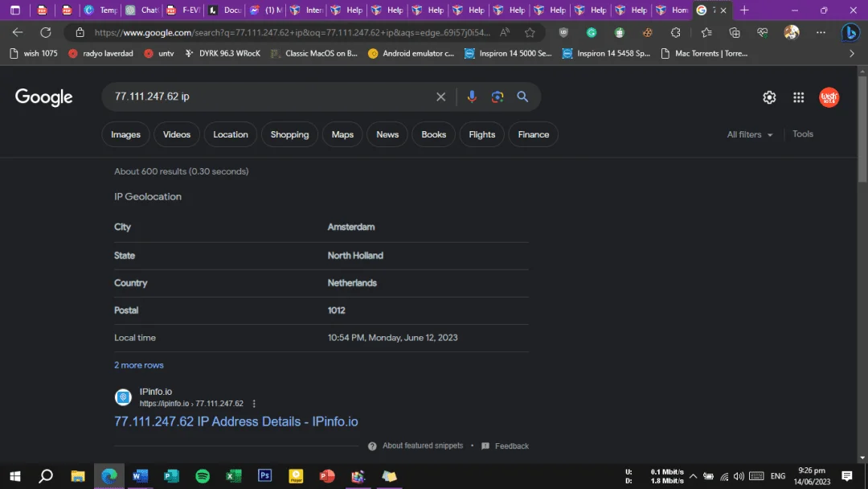The width and height of the screenshot is (868, 489).
Task: Open the Google account profile avatar
Action: click(829, 97)
